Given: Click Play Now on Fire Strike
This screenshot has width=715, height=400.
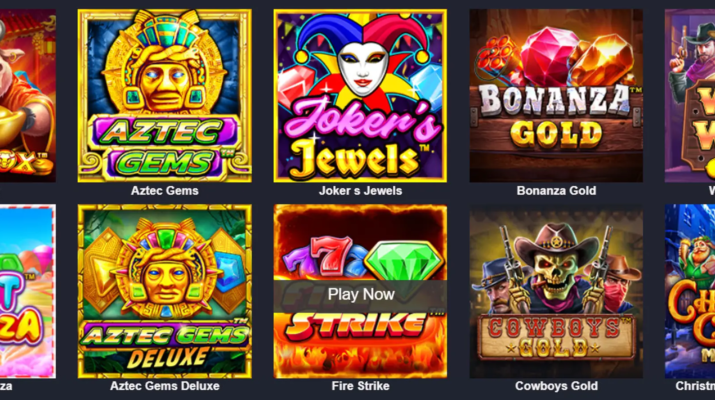Looking at the screenshot, I should click(361, 295).
